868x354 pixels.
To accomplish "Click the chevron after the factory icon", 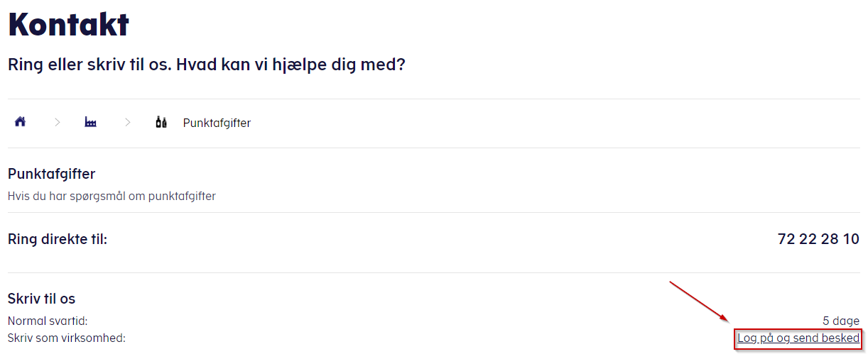I will tap(128, 123).
